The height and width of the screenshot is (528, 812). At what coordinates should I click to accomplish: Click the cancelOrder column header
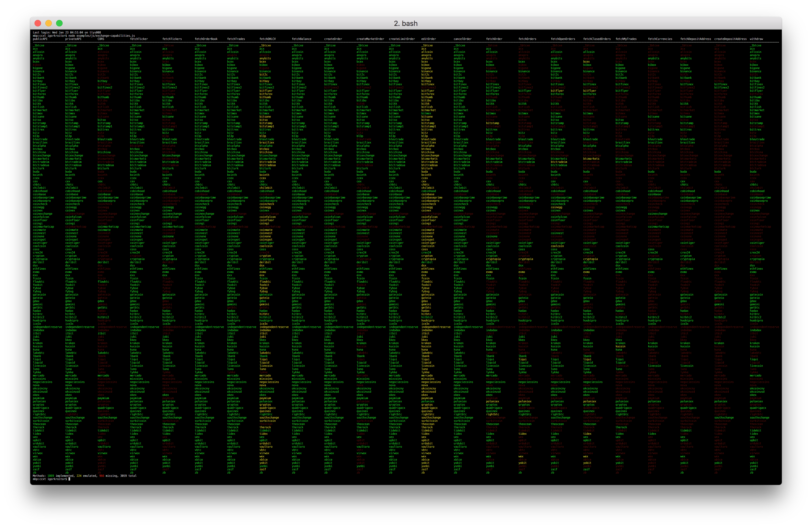[x=462, y=39]
